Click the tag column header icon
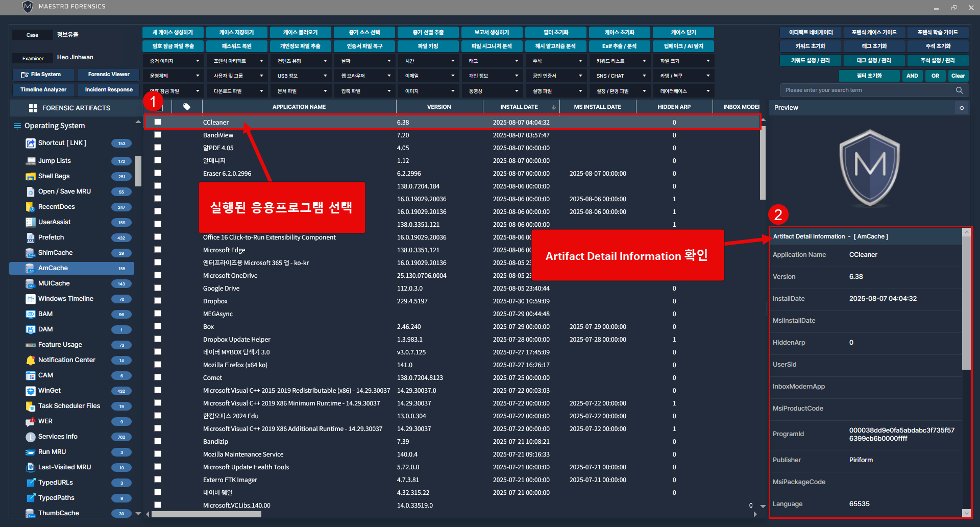The width and height of the screenshot is (980, 527). 187,107
